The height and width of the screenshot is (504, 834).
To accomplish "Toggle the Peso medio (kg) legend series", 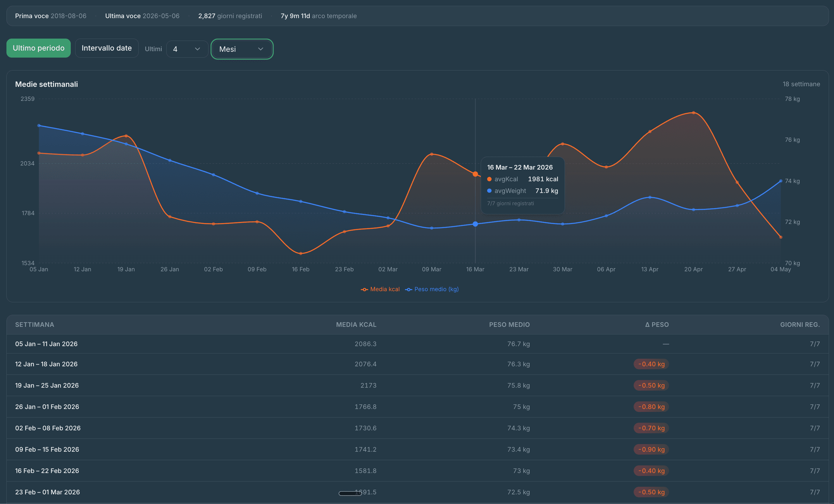I will tap(432, 289).
